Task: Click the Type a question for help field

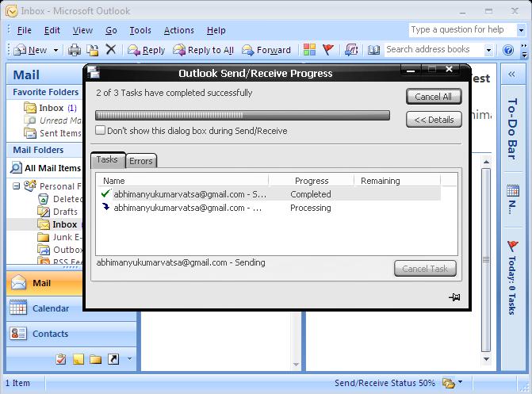Action: (x=463, y=30)
